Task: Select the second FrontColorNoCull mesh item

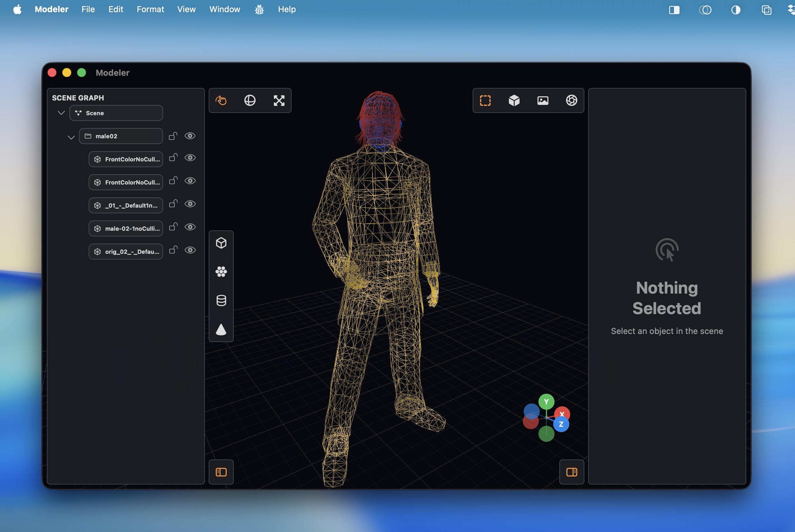Action: coord(126,182)
